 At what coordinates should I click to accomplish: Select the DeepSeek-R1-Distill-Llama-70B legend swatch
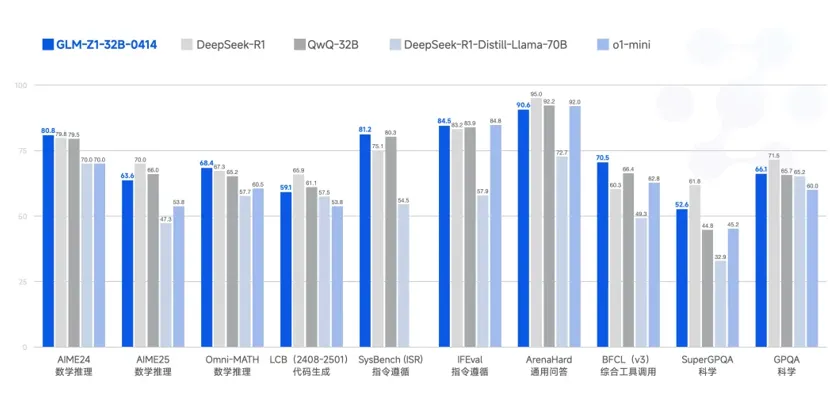pyautogui.click(x=394, y=44)
